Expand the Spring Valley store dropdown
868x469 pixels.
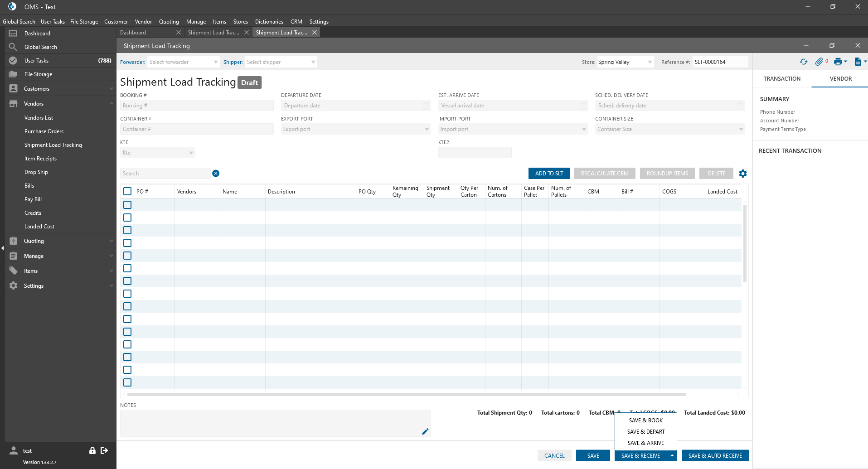625,62
